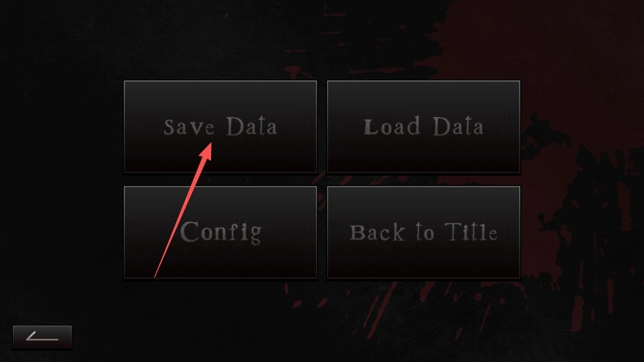Choose the Config option
This screenshot has height=362, width=644.
220,232
